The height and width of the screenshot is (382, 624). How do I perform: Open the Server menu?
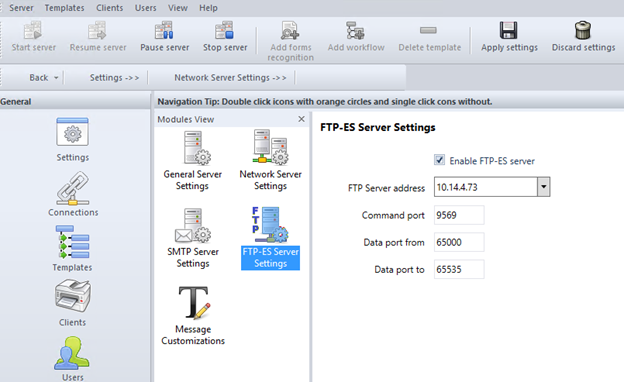click(21, 8)
